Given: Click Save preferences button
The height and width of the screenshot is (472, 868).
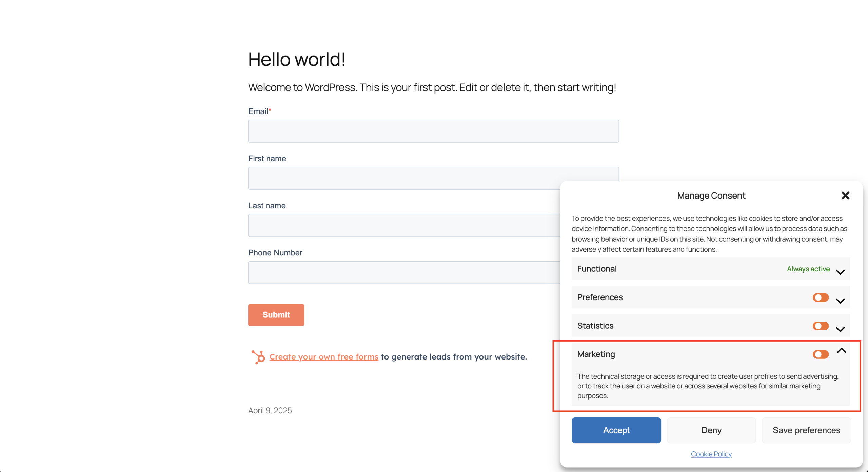Looking at the screenshot, I should (x=806, y=430).
